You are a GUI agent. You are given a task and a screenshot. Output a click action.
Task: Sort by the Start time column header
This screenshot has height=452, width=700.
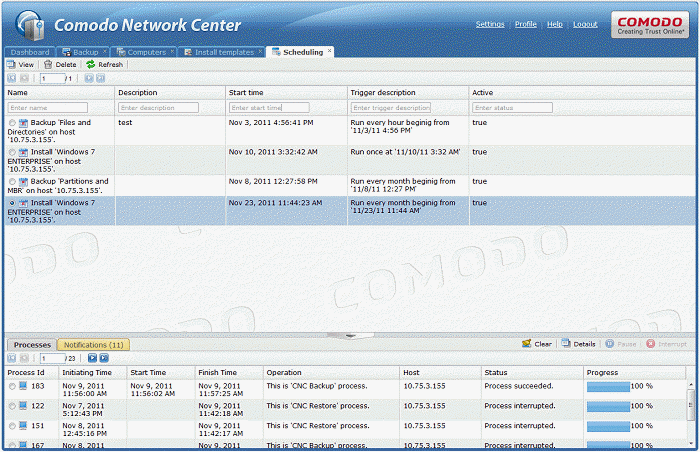point(286,92)
